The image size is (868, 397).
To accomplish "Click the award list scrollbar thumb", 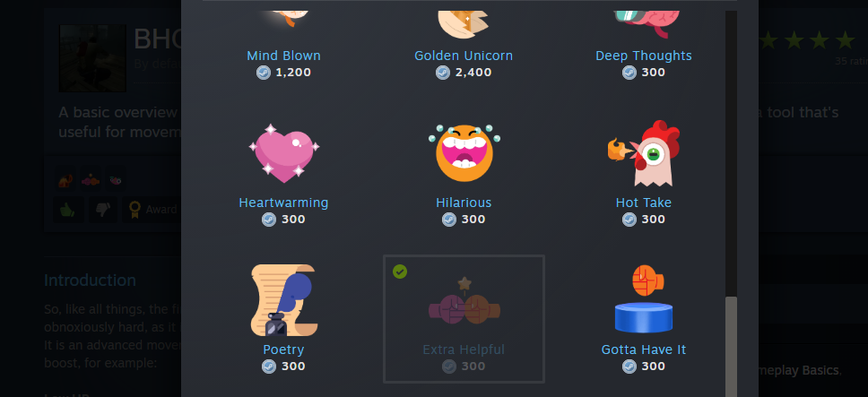I will [732, 347].
